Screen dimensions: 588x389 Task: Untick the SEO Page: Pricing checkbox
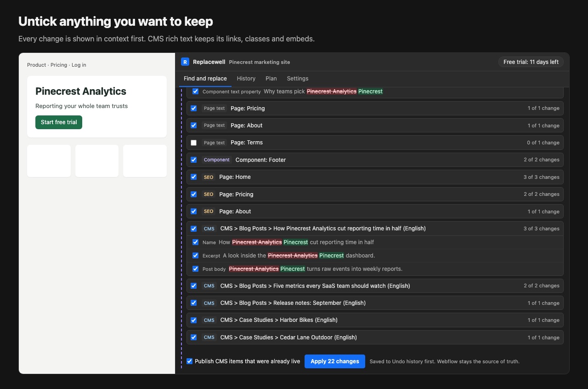point(194,194)
